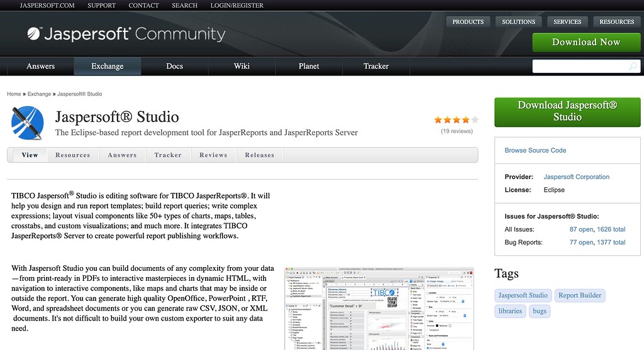Switch to the project Tracker tab

click(168, 155)
